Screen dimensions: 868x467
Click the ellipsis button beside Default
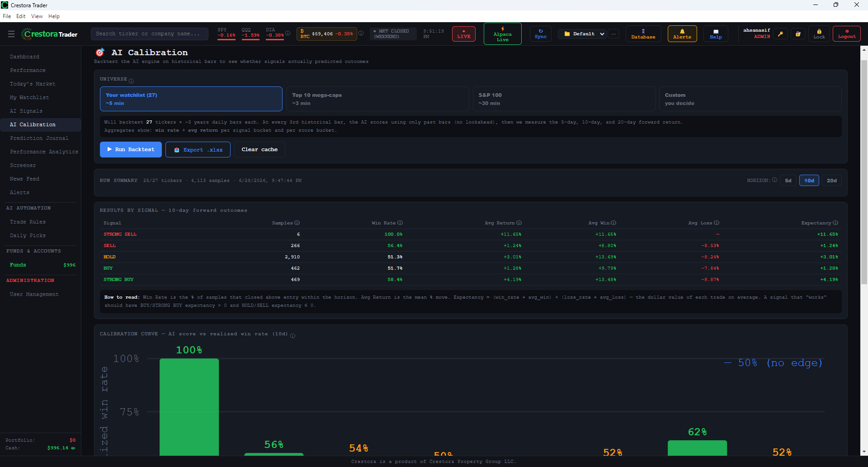point(613,34)
